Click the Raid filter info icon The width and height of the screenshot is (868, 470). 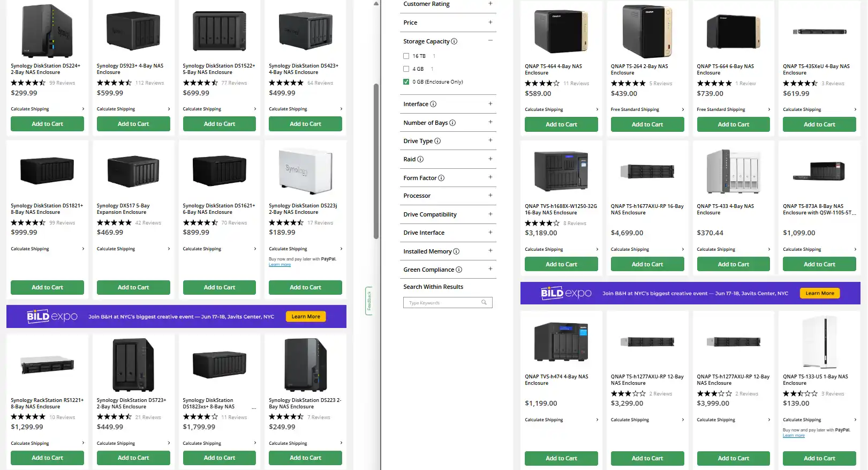(x=420, y=159)
